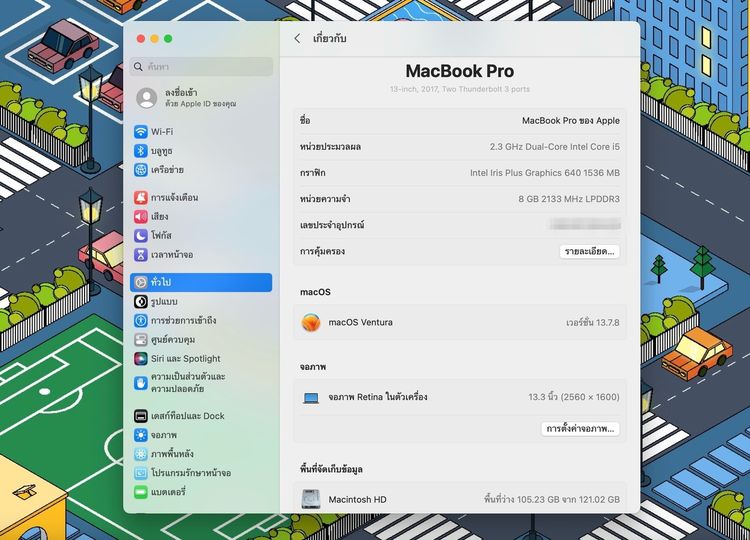Click the blurred serial number value
The width and height of the screenshot is (750, 540).
coord(585,224)
